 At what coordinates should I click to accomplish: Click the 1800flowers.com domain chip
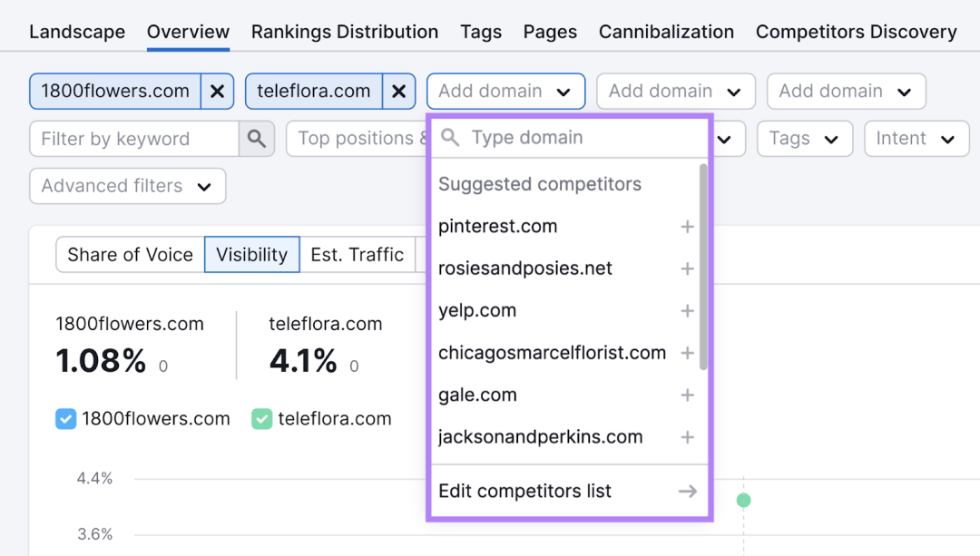tap(115, 92)
